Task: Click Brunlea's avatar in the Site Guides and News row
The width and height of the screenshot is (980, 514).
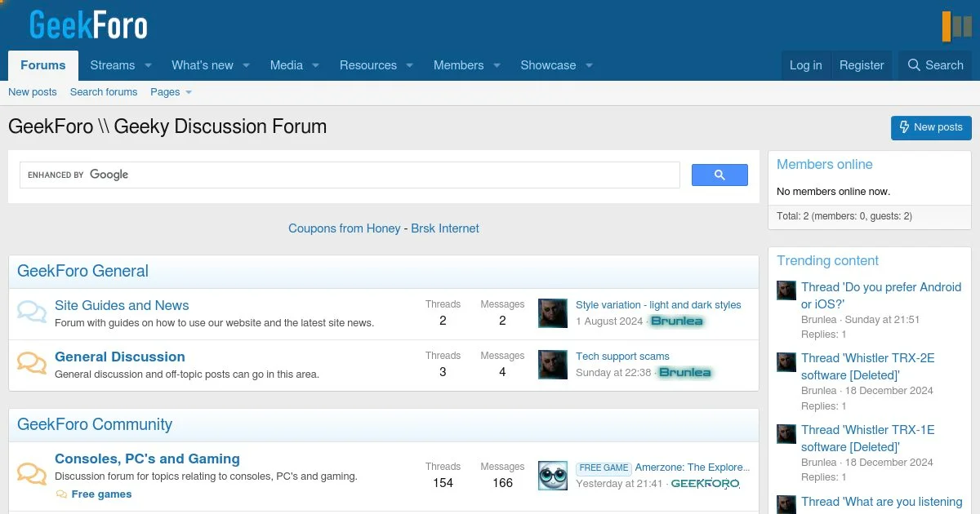Action: tap(553, 313)
